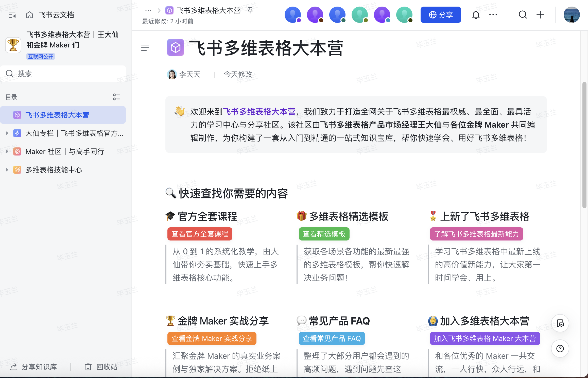Collapse the left sidebar panel

pos(12,15)
